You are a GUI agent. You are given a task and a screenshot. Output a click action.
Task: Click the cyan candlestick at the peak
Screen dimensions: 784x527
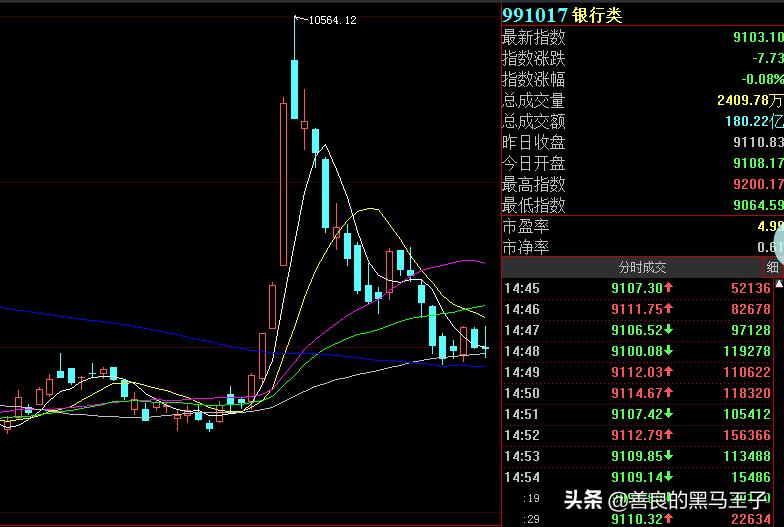(294, 89)
